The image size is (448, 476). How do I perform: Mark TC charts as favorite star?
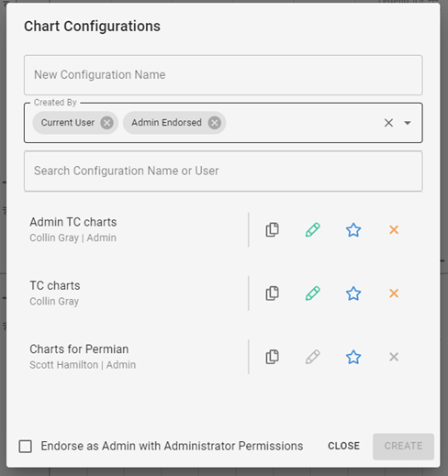point(353,293)
